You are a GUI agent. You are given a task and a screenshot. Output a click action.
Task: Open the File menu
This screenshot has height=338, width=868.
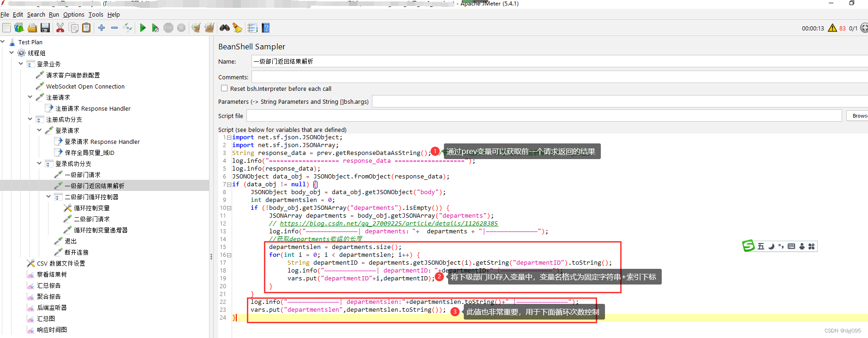(x=5, y=14)
